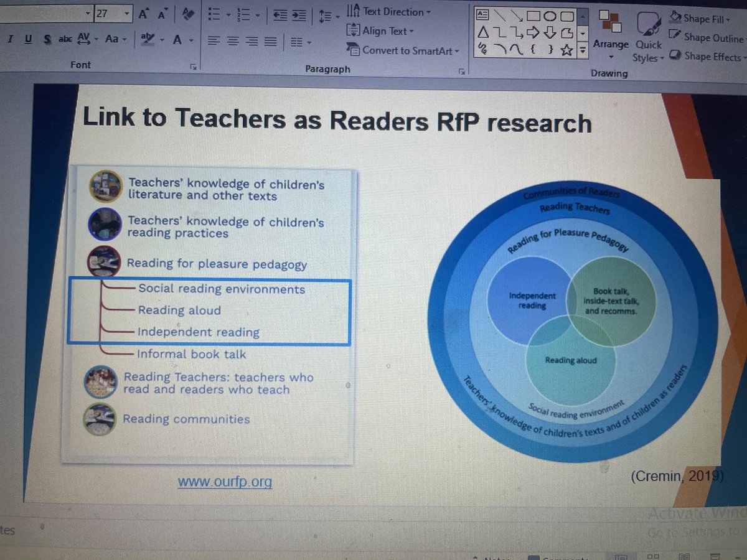747x560 pixels.
Task: Select the Left Brace shape
Action: (534, 50)
